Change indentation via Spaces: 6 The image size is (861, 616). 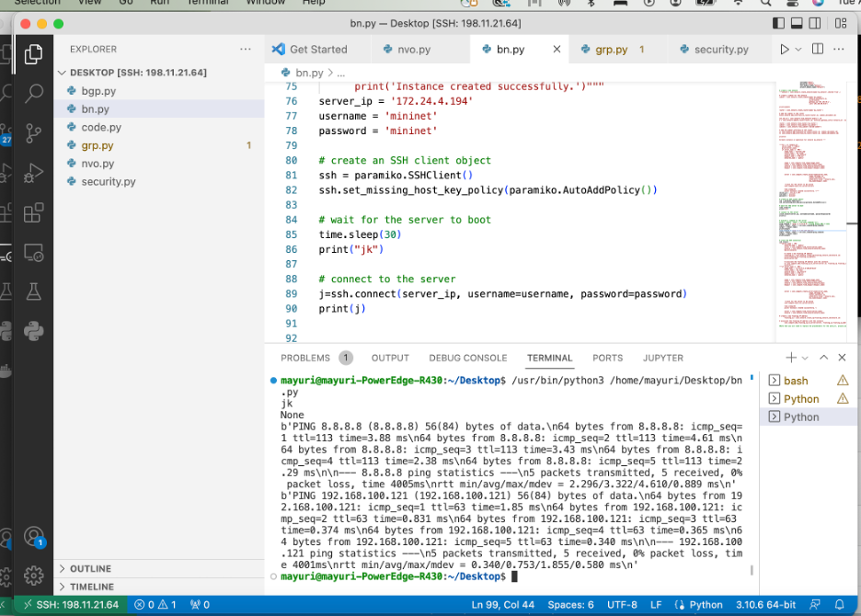(x=570, y=604)
